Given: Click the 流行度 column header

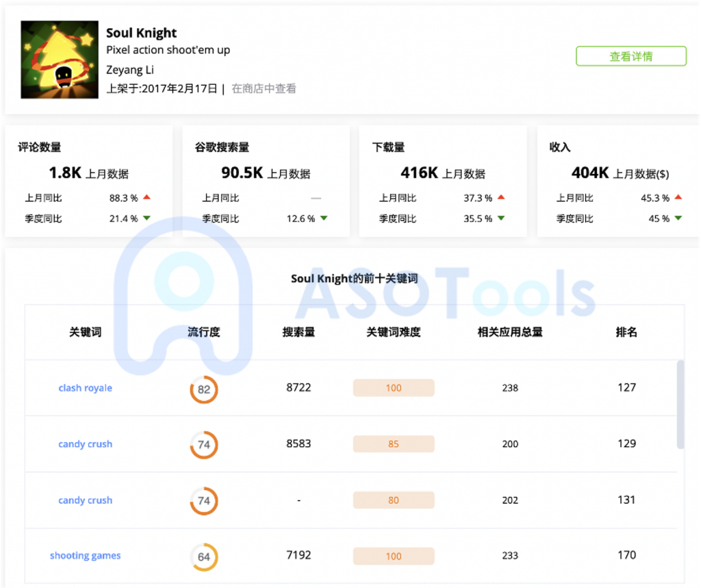Looking at the screenshot, I should tap(204, 332).
